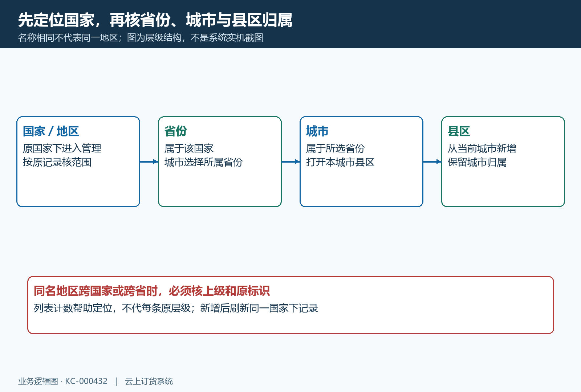581x392 pixels.
Task: Click the footer text 云上订货系统
Action: (149, 381)
